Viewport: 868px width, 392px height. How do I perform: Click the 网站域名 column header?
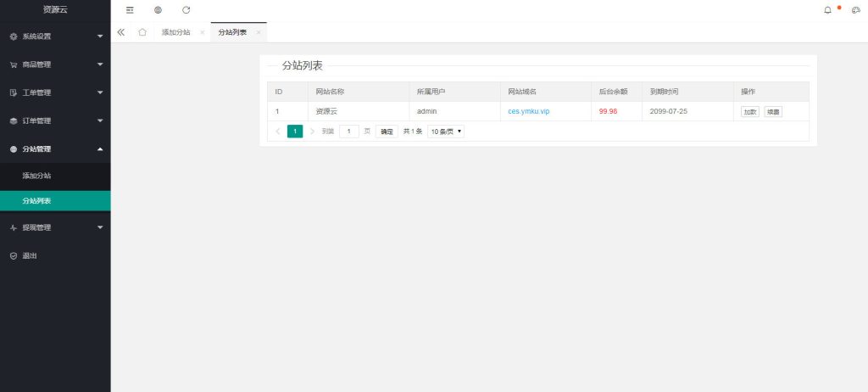click(x=522, y=92)
